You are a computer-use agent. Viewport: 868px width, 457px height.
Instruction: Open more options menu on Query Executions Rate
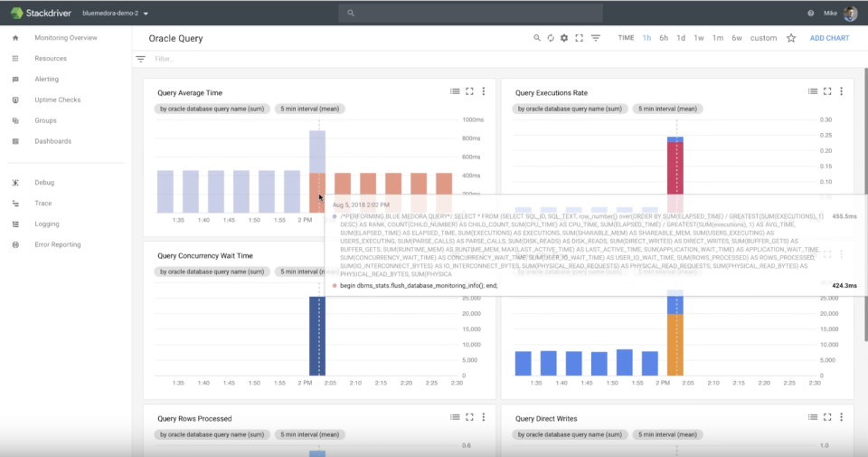(842, 91)
